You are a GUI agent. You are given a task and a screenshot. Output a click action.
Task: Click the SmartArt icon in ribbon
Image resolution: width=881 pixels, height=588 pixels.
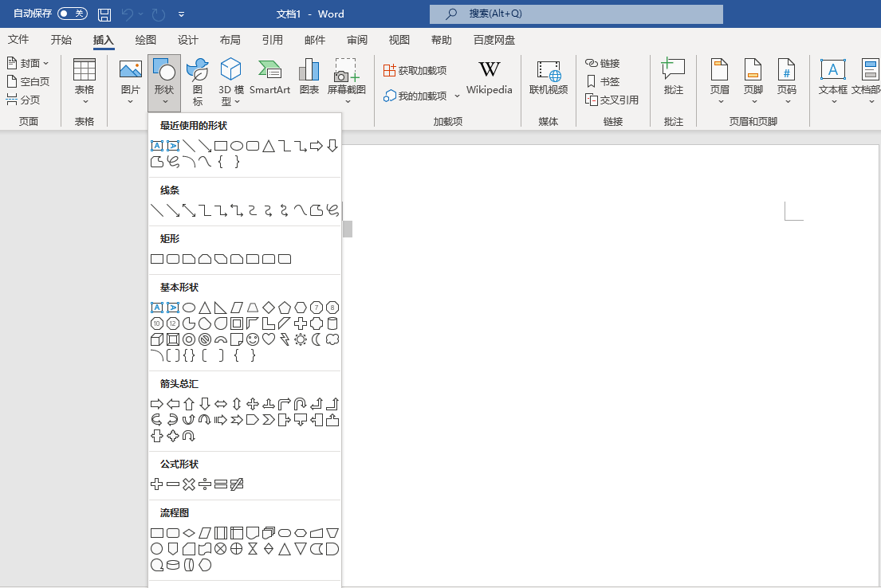coord(269,79)
